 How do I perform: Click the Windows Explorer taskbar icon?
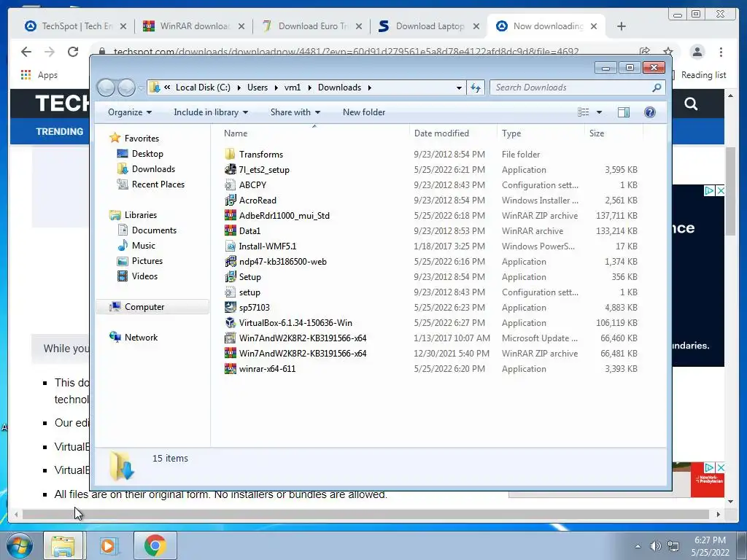pyautogui.click(x=63, y=545)
